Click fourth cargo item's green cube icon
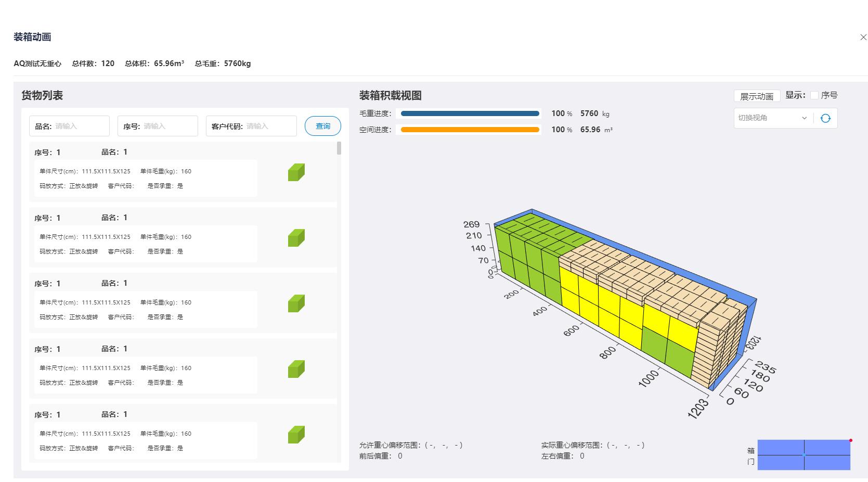The width and height of the screenshot is (868, 482). point(296,369)
